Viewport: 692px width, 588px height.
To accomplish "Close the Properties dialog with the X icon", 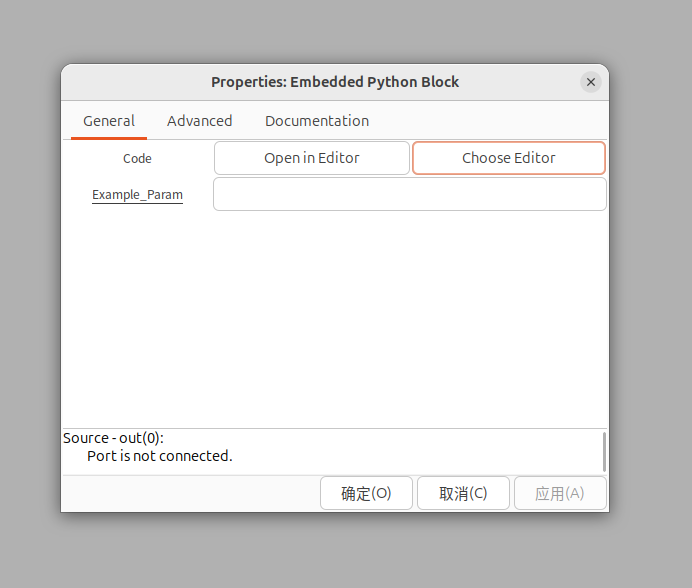I will click(590, 82).
